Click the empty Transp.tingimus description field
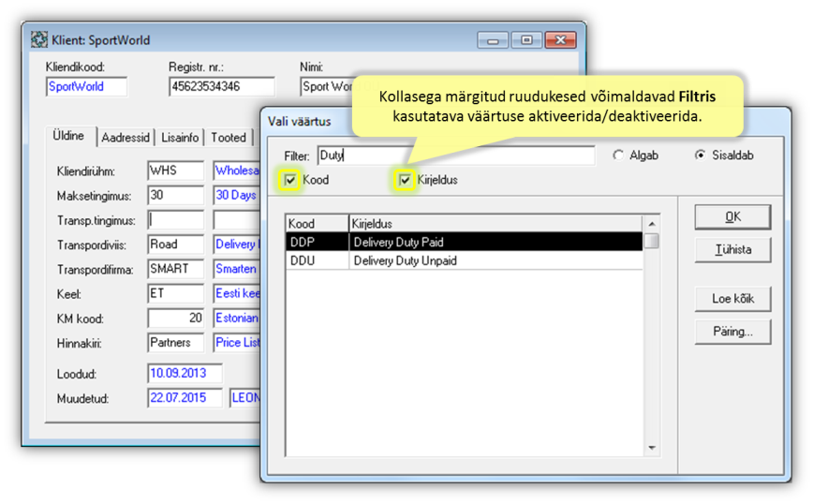813x504 pixels. [236, 220]
